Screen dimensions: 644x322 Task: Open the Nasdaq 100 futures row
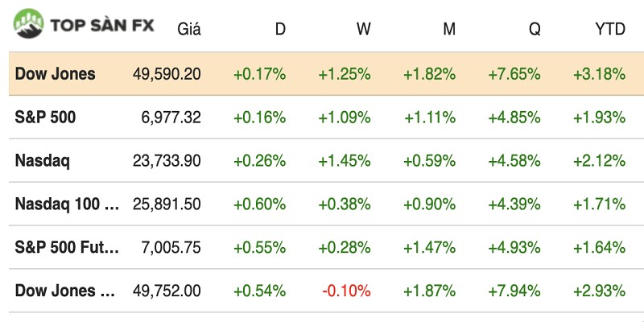[67, 204]
